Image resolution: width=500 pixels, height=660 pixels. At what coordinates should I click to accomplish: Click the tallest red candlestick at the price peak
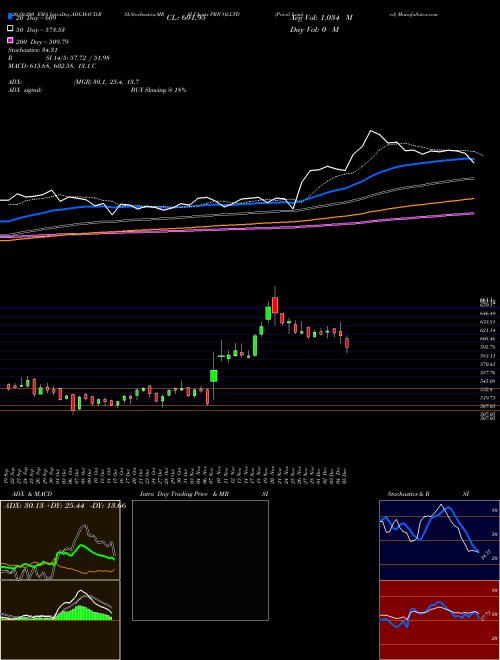tap(275, 305)
